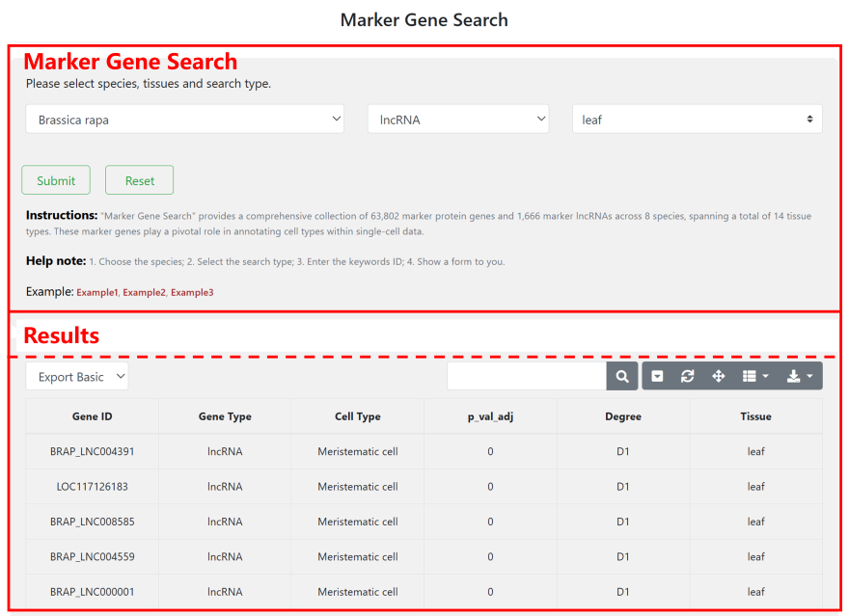Sort by the Gene ID column header
The width and height of the screenshot is (849, 616).
[x=93, y=416]
